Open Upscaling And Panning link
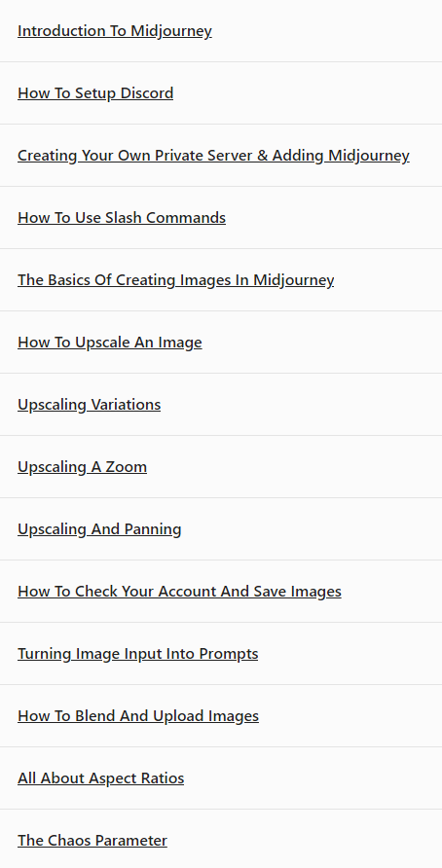 point(99,529)
